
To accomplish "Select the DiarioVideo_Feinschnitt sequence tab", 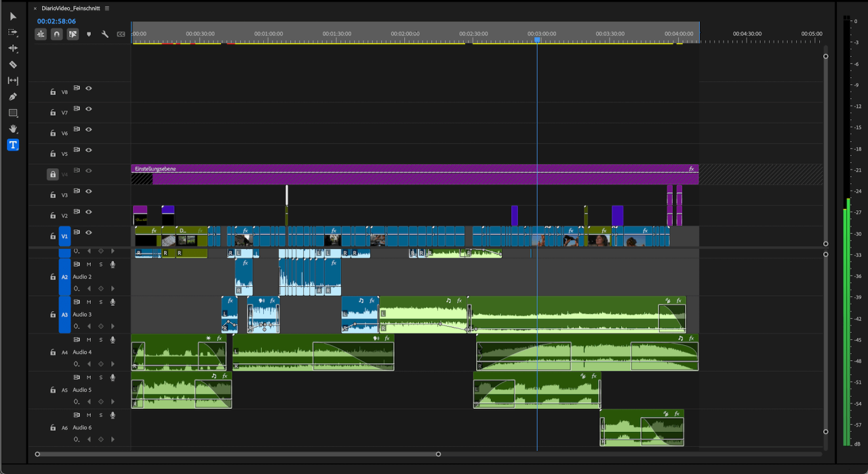I will 70,9.
